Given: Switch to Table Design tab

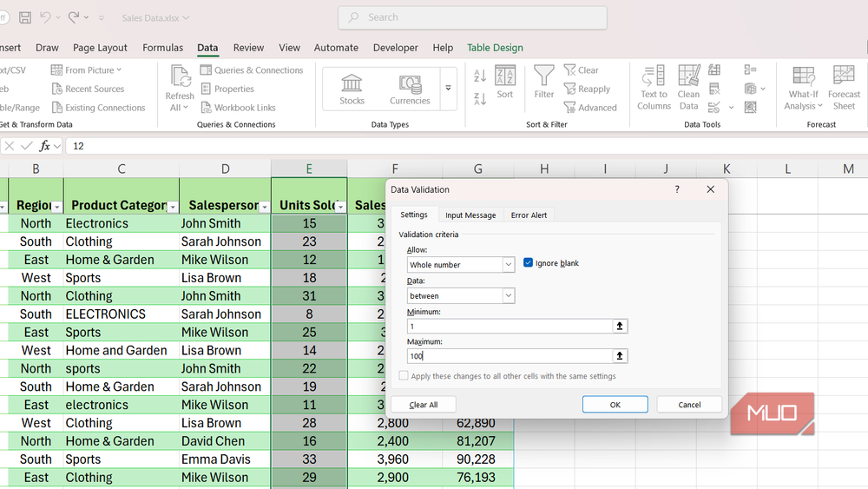Looking at the screenshot, I should click(495, 48).
